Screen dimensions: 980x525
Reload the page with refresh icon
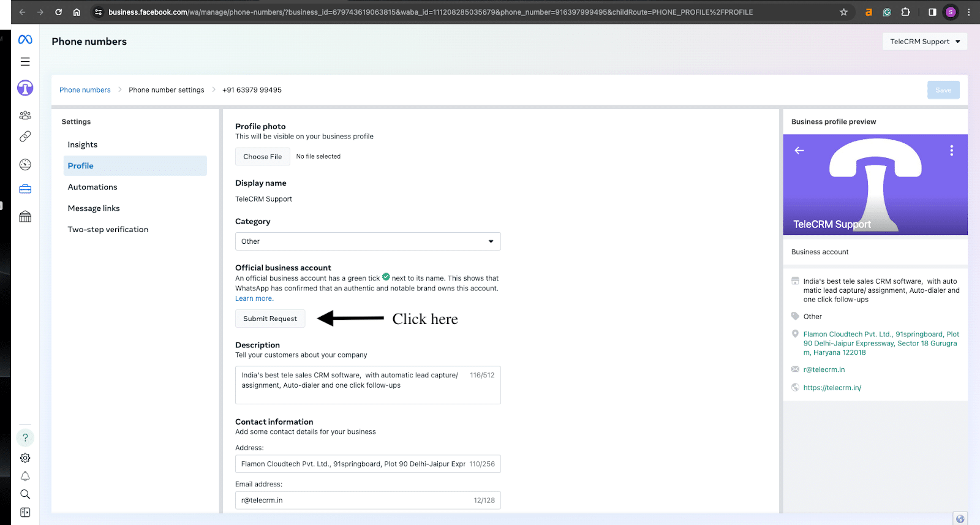pos(59,12)
